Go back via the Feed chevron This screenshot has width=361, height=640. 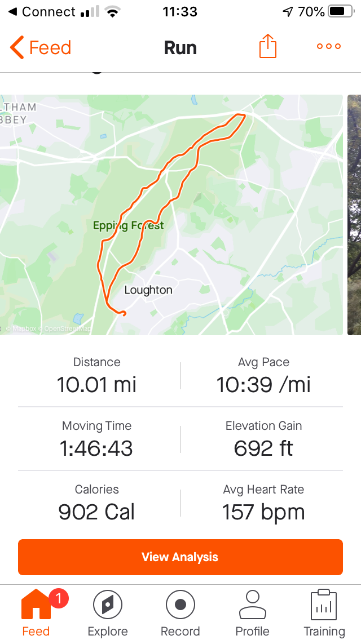pyautogui.click(x=17, y=47)
